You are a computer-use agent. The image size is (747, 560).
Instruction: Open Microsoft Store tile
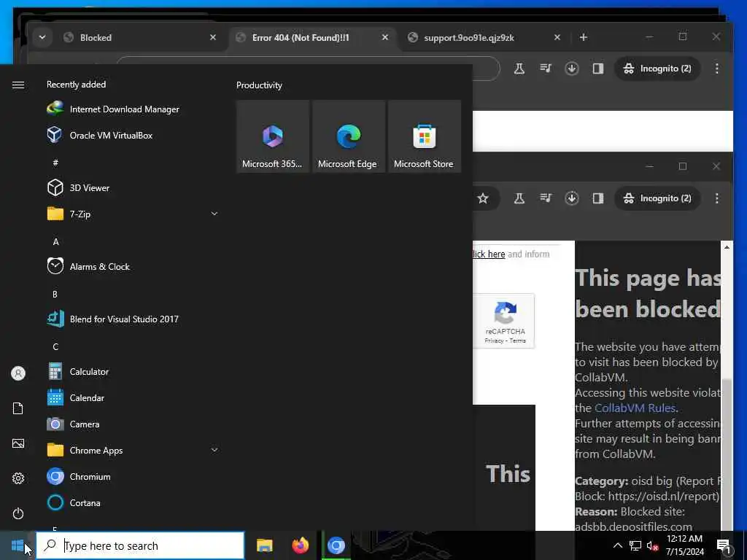coord(424,136)
